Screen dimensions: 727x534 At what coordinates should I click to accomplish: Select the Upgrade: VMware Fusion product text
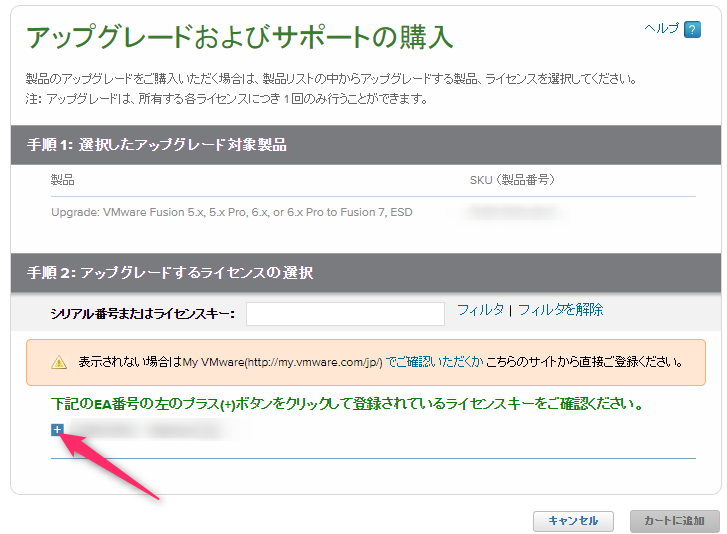(231, 212)
